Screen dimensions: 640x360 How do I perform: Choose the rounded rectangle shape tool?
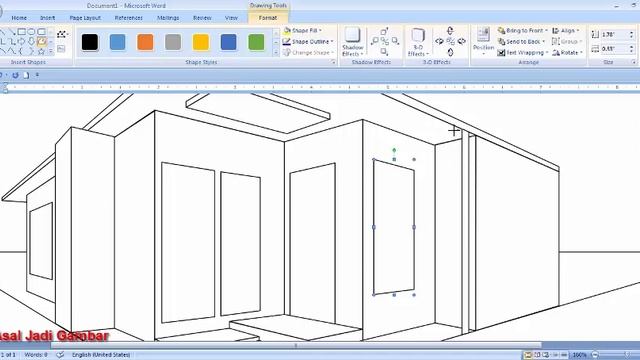tap(42, 32)
